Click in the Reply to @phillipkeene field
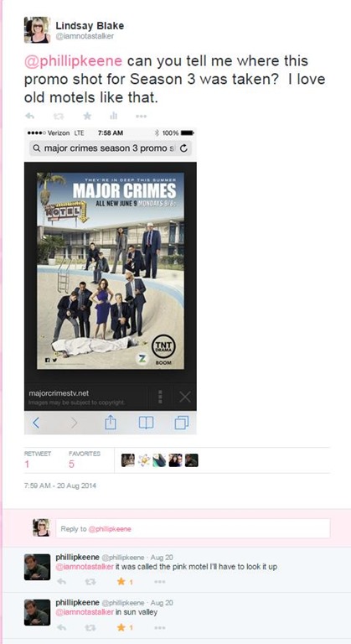Screen dimensions: 351x644 click(x=193, y=528)
